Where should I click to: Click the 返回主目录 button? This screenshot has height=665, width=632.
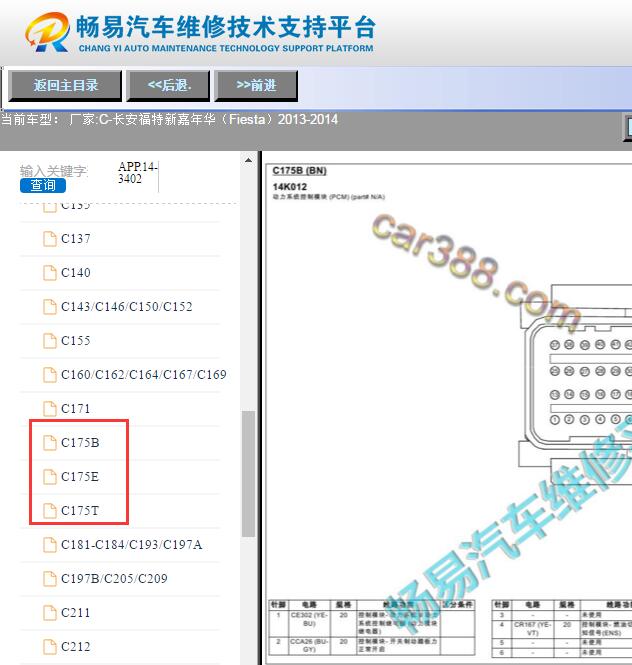65,86
